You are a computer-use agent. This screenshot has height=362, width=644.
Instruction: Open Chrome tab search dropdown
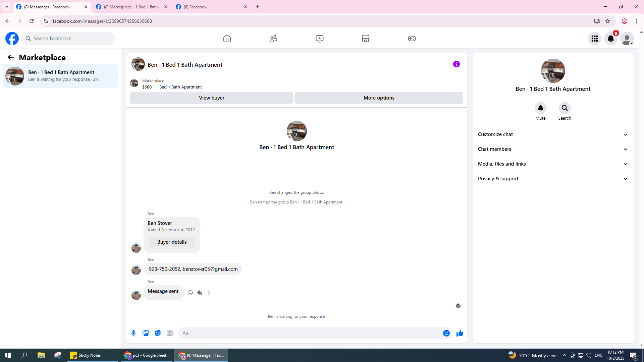[7, 7]
